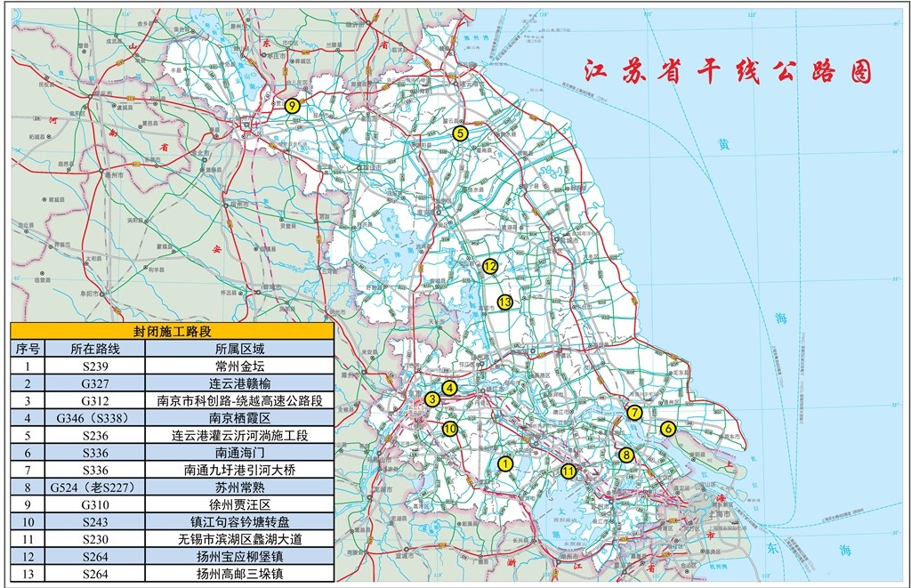The width and height of the screenshot is (911, 588).
Task: Select the yellow marker numbered 5
Action: click(460, 133)
